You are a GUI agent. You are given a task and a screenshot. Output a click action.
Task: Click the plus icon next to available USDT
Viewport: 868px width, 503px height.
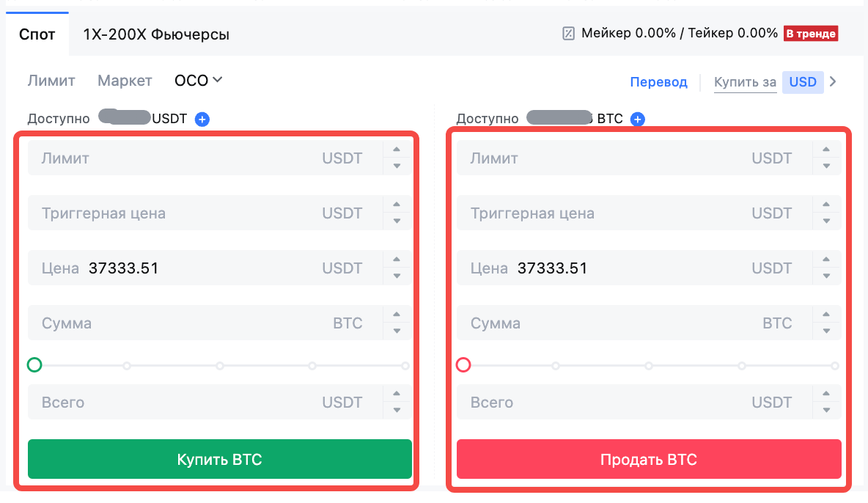coord(202,119)
